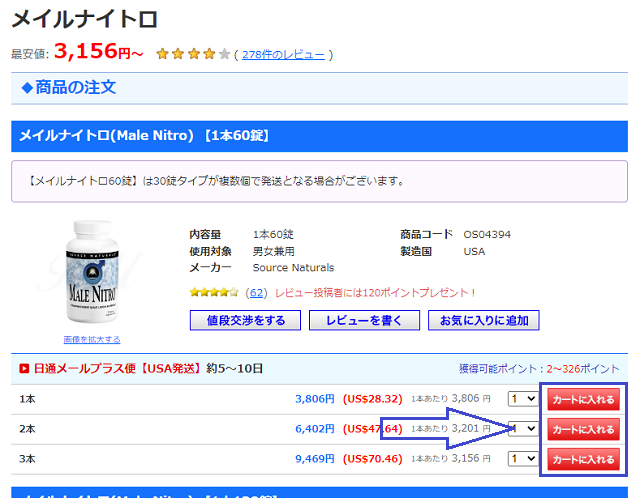The height and width of the screenshot is (498, 640).
Task: Click the 3,806円 price
Action: point(315,399)
